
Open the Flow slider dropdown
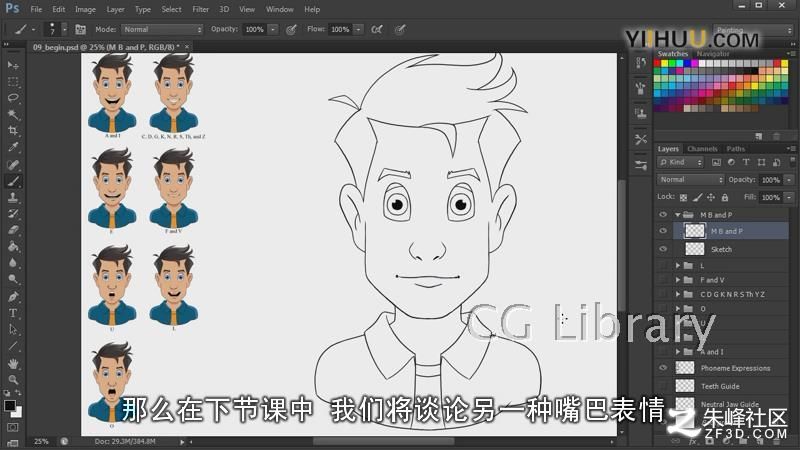(359, 30)
